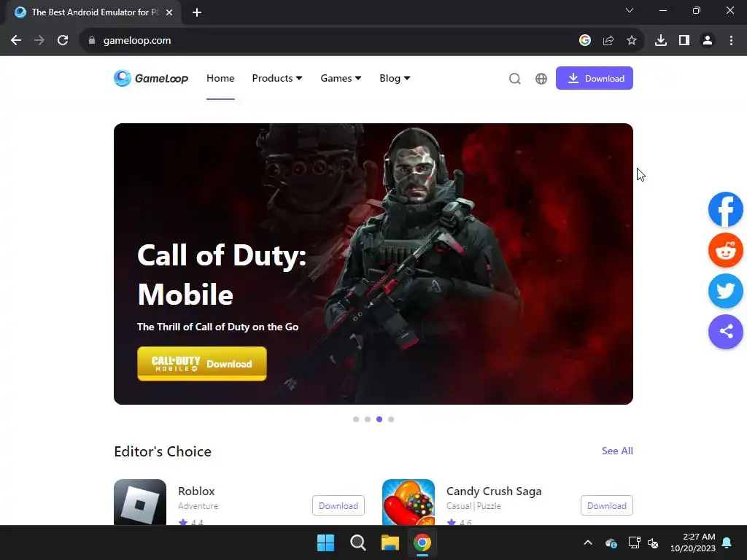Go back to the previous page
Image resolution: width=747 pixels, height=560 pixels.
click(16, 41)
